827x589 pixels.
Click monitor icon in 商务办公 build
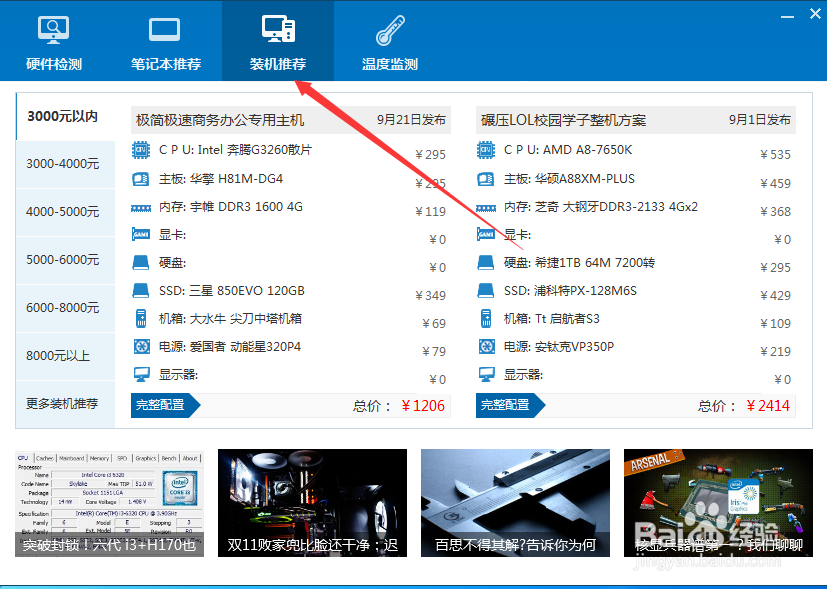click(x=141, y=375)
